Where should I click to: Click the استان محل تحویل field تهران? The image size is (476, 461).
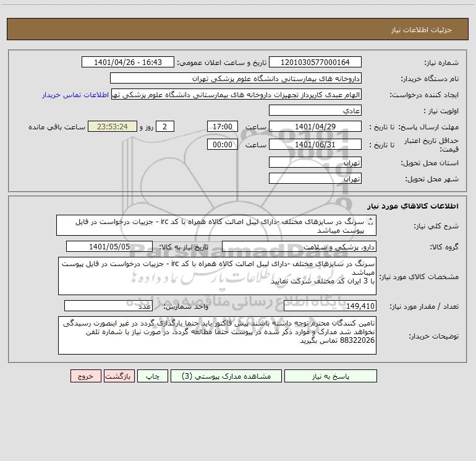[315, 162]
